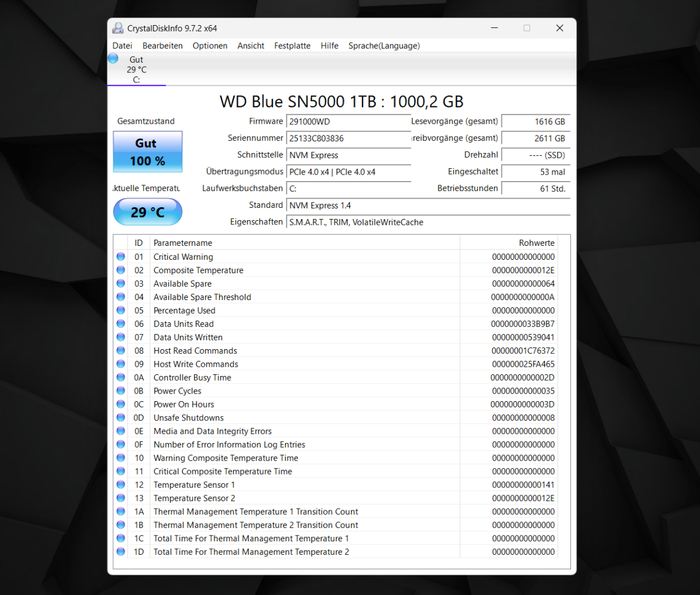Click the Eigenschaften field with S.M.A.R.T., TRIM

tap(428, 222)
